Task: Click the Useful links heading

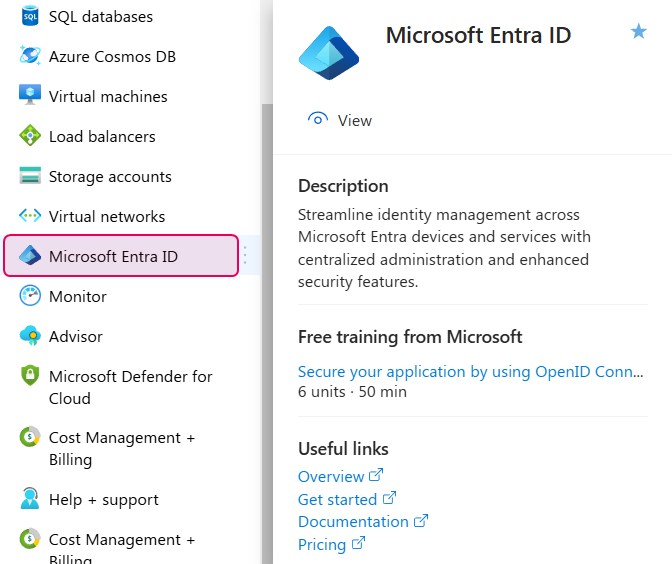Action: pos(343,449)
